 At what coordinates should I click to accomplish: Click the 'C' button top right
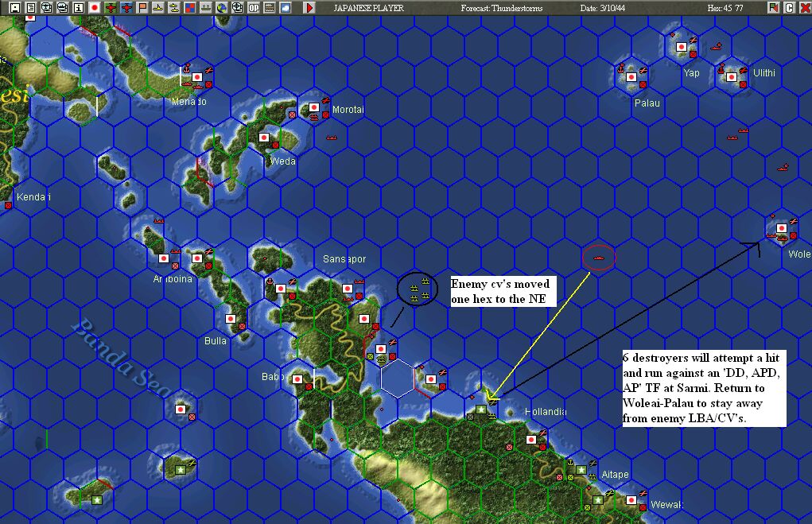(789, 8)
